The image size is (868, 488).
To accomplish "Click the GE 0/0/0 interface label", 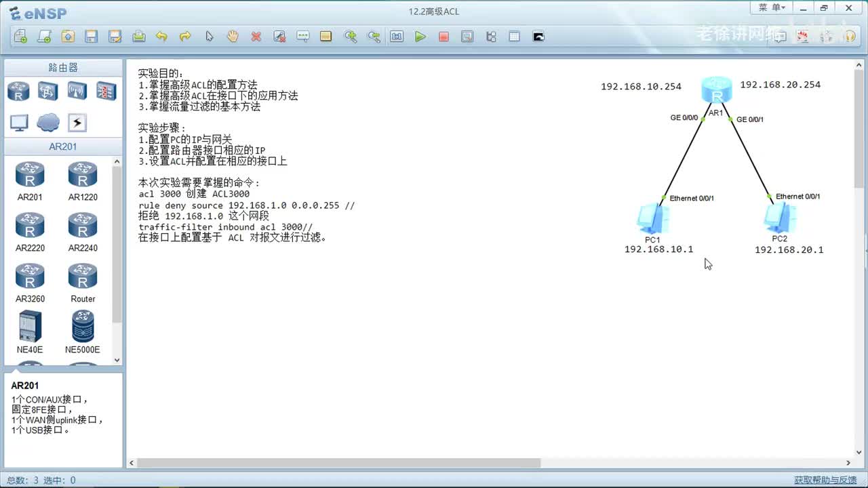I will pos(684,118).
